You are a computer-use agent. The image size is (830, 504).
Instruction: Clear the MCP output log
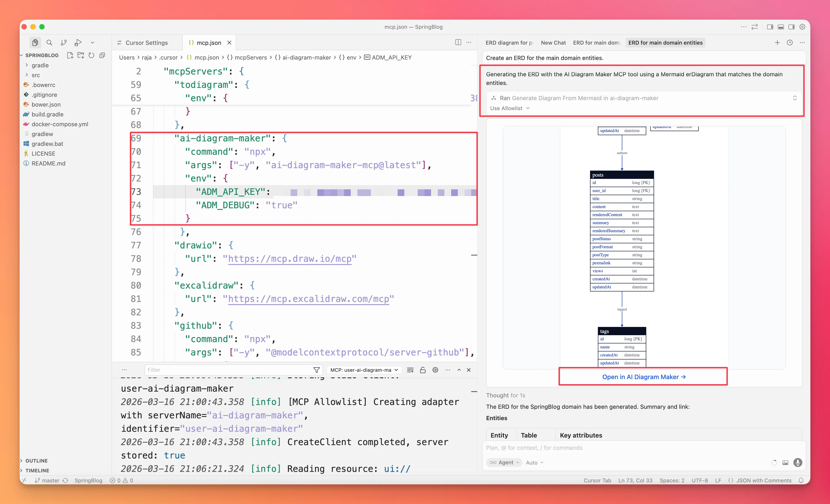point(410,370)
